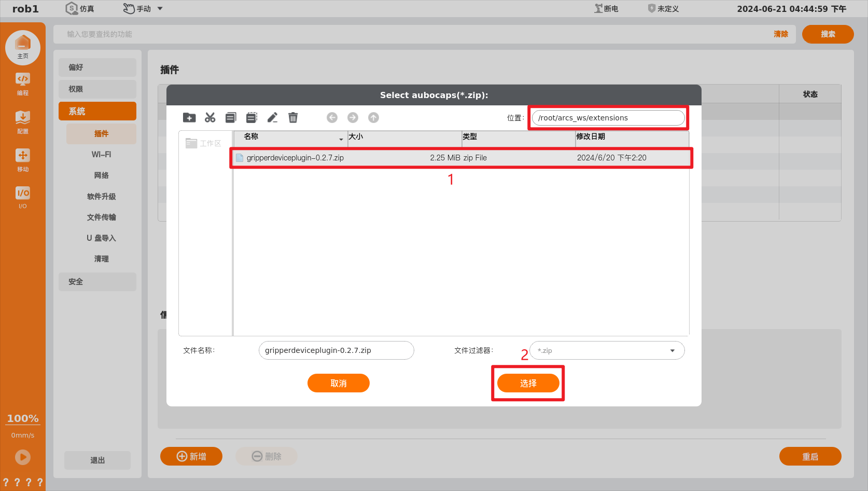Open the I/O panel from sidebar
This screenshot has width=868, height=491.
pyautogui.click(x=23, y=197)
